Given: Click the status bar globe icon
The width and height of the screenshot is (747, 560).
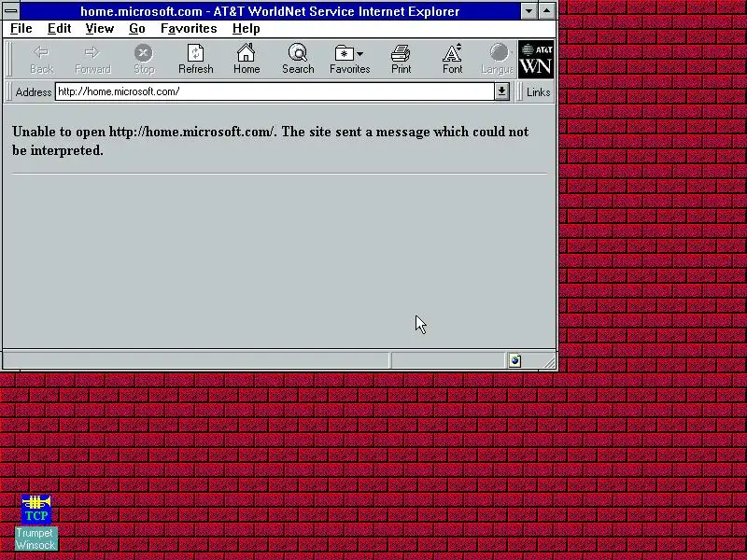Looking at the screenshot, I should [515, 360].
